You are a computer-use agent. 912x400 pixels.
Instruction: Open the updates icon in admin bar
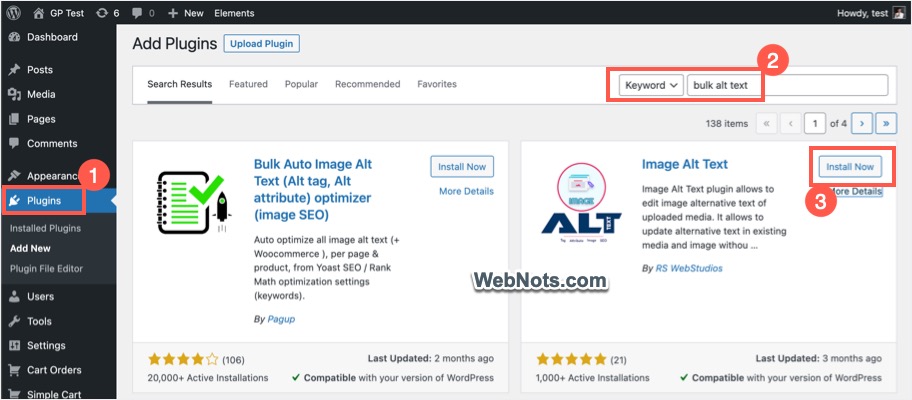tap(102, 13)
